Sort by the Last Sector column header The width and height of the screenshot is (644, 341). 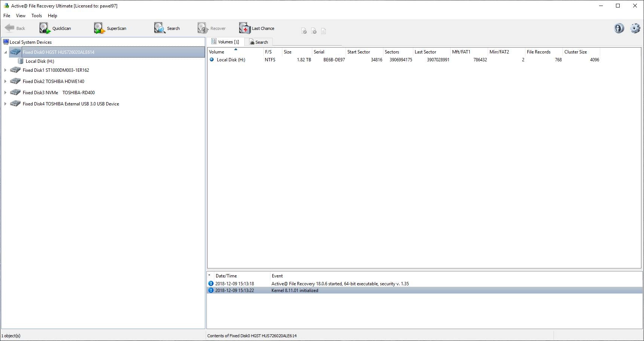pos(432,52)
